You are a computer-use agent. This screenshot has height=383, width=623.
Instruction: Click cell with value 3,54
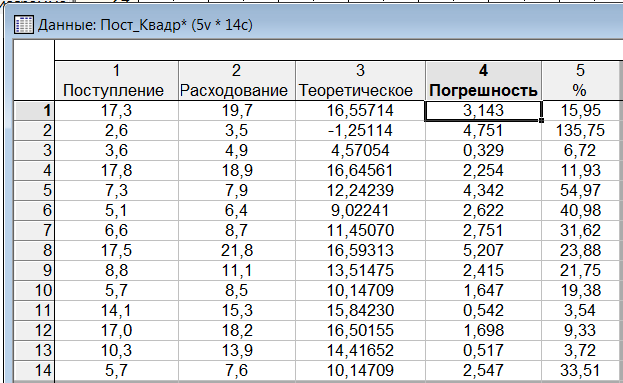coord(580,311)
